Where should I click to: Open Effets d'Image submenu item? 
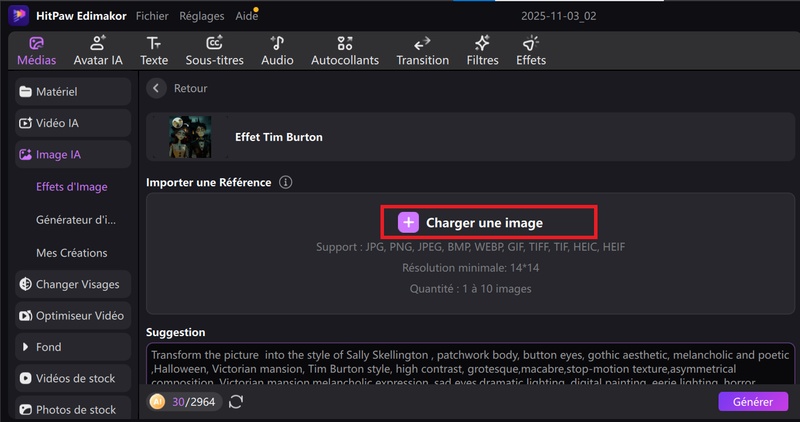coord(72,187)
